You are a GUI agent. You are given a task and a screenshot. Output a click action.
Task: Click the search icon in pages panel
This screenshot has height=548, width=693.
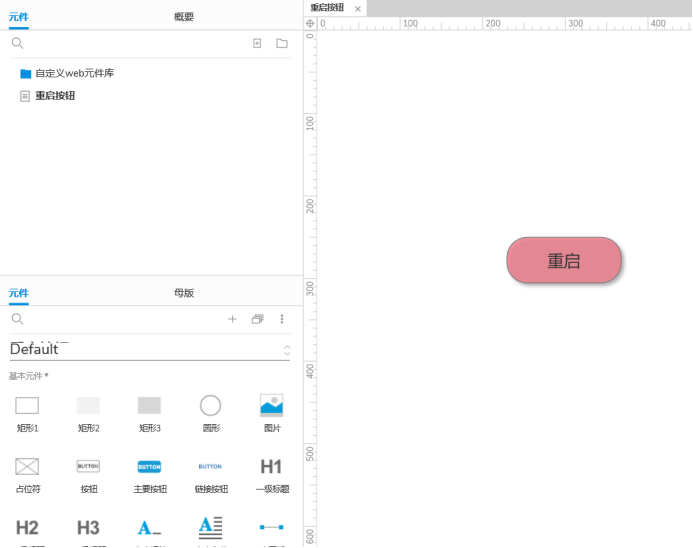coord(17,43)
